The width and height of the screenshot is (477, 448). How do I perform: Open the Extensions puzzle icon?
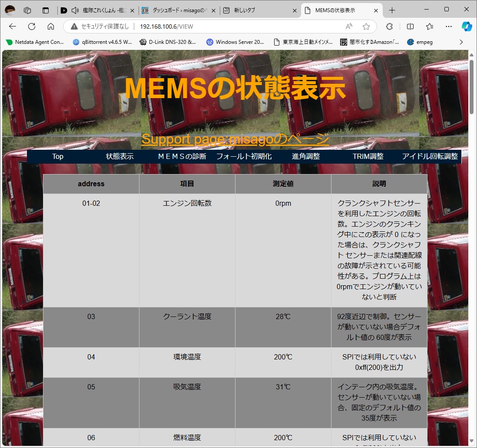click(389, 26)
